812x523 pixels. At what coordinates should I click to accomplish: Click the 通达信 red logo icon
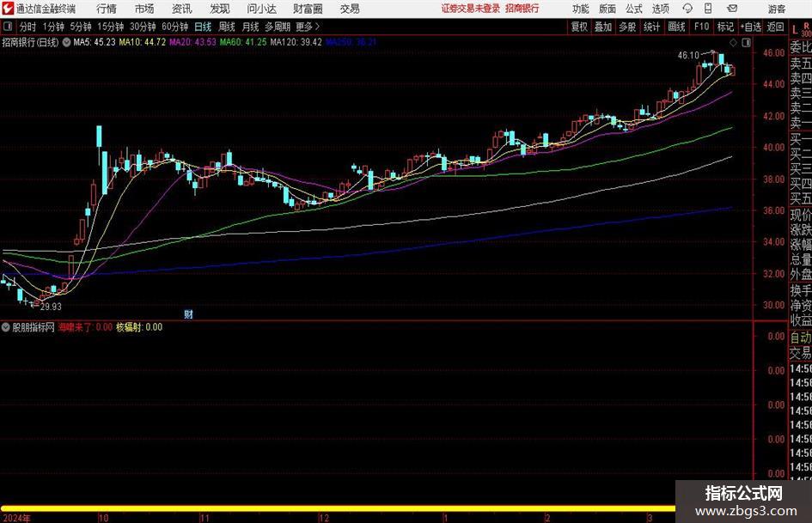[x=8, y=9]
